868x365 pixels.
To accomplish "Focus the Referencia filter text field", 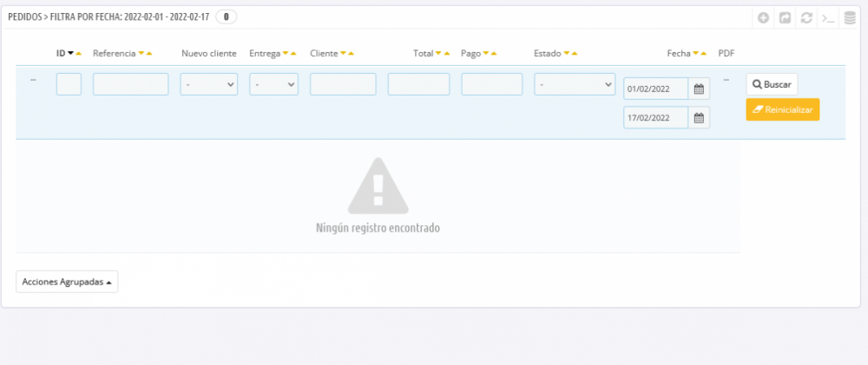I will tap(130, 84).
